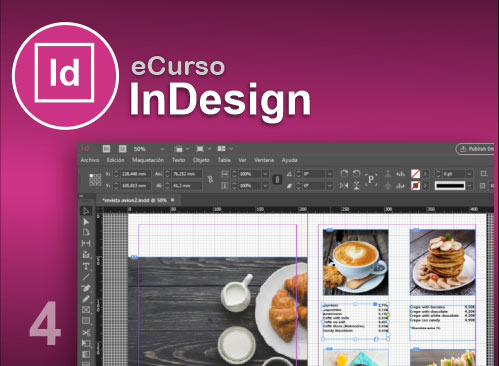Choose the Type tool
This screenshot has width=499, height=366.
point(86,266)
